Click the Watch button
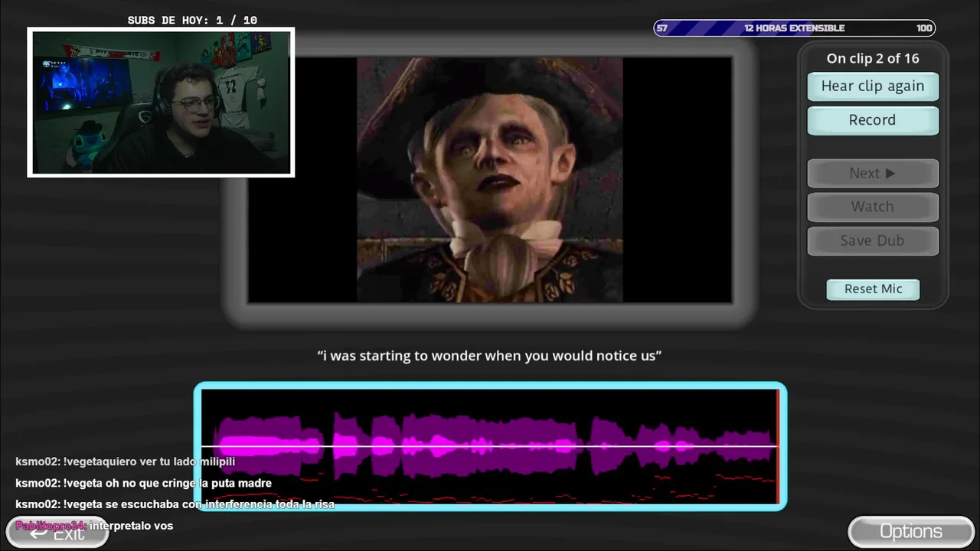 point(873,207)
